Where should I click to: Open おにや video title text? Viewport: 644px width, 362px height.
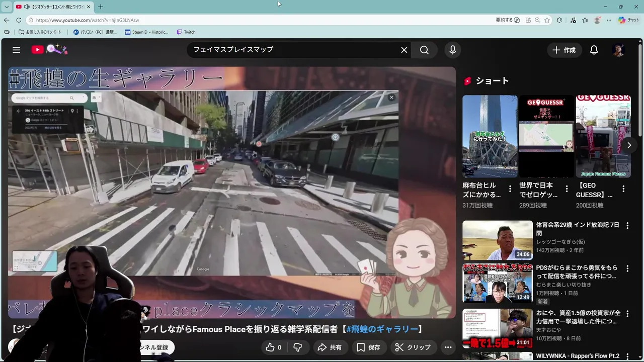click(578, 317)
